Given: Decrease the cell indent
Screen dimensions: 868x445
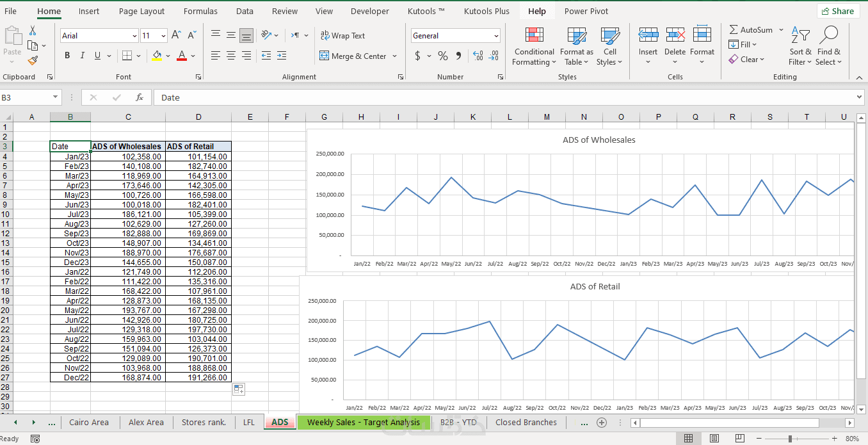Looking at the screenshot, I should (266, 56).
